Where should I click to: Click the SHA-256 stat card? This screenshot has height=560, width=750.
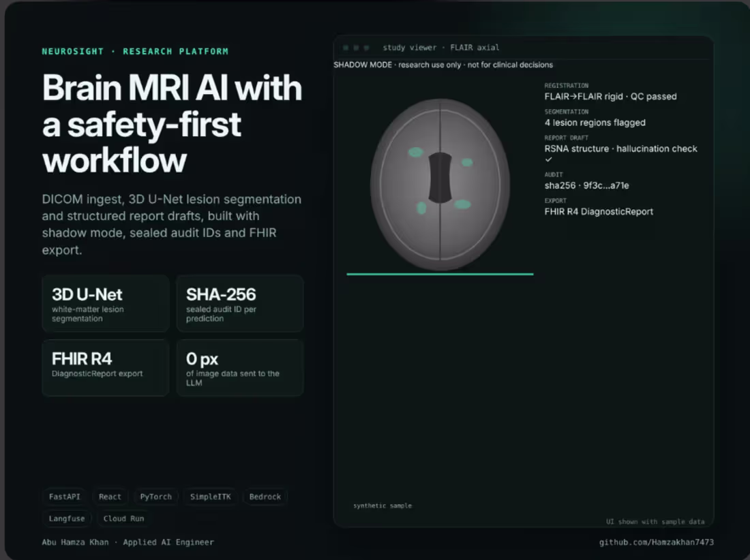tap(240, 303)
